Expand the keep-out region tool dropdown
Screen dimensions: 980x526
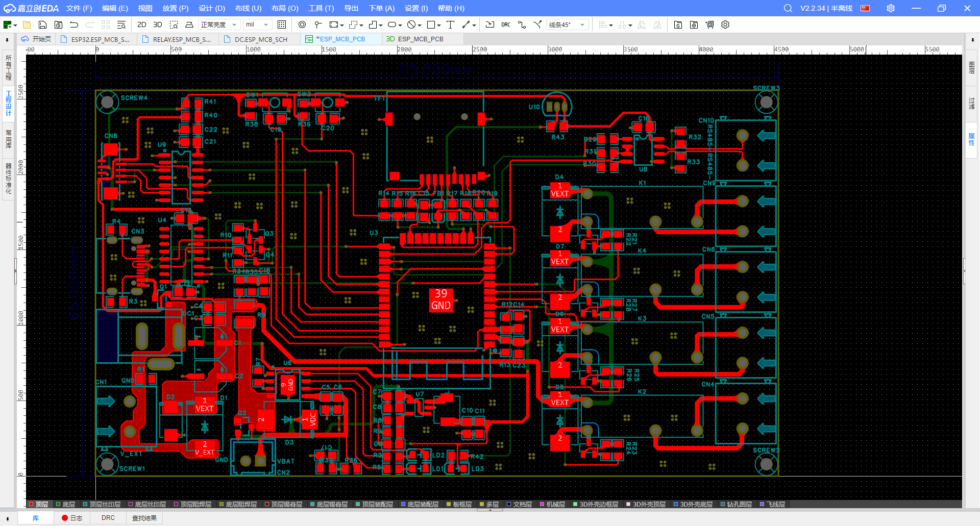420,25
